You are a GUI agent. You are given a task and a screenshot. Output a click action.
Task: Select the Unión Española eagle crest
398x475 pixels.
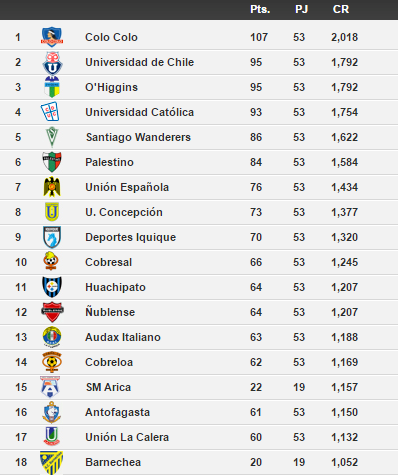52,187
